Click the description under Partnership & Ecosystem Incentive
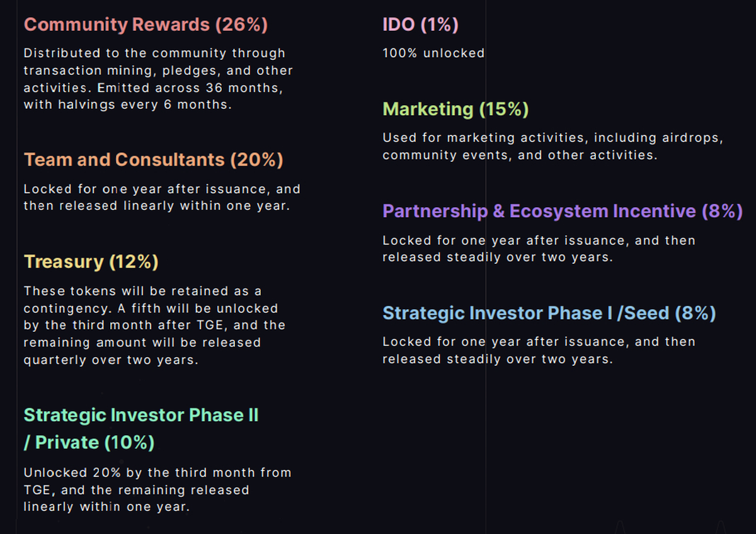The width and height of the screenshot is (756, 534). click(x=539, y=249)
